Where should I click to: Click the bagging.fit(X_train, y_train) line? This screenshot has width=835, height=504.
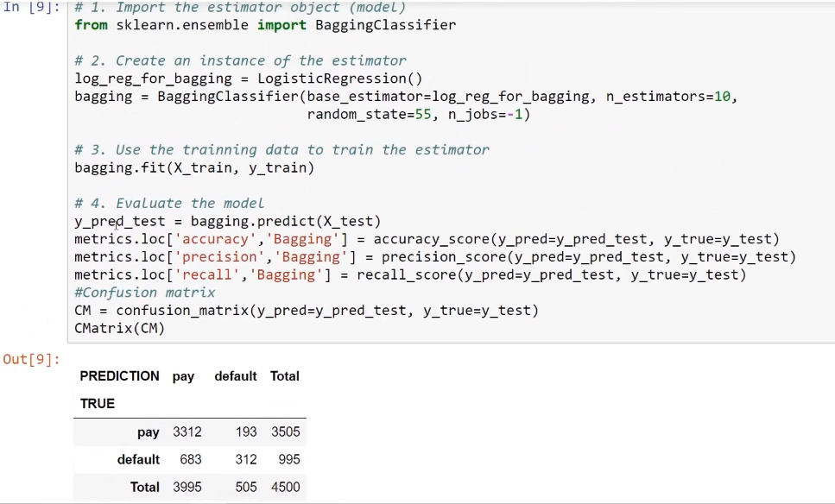[194, 168]
